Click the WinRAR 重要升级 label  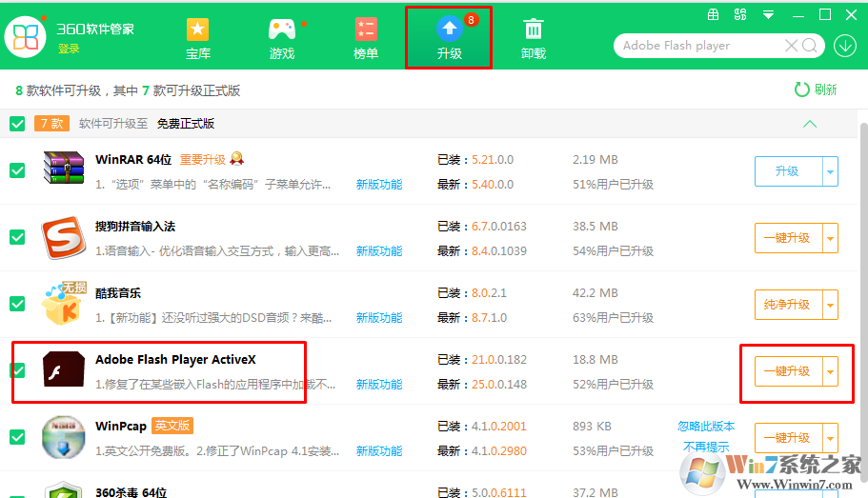pos(203,160)
